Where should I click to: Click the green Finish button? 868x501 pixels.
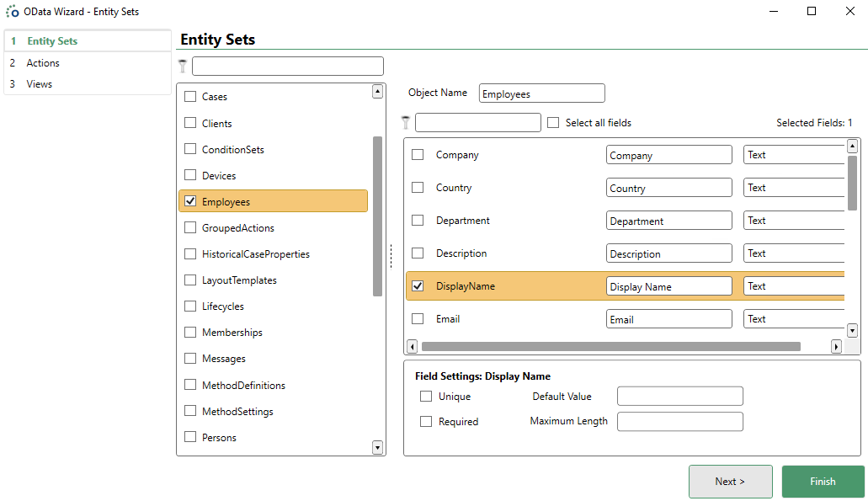823,482
